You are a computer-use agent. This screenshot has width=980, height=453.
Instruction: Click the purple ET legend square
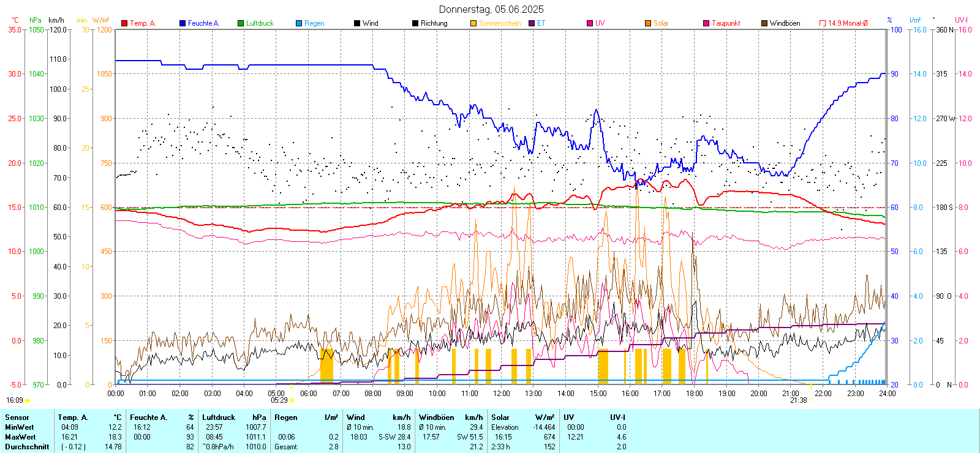pyautogui.click(x=532, y=23)
